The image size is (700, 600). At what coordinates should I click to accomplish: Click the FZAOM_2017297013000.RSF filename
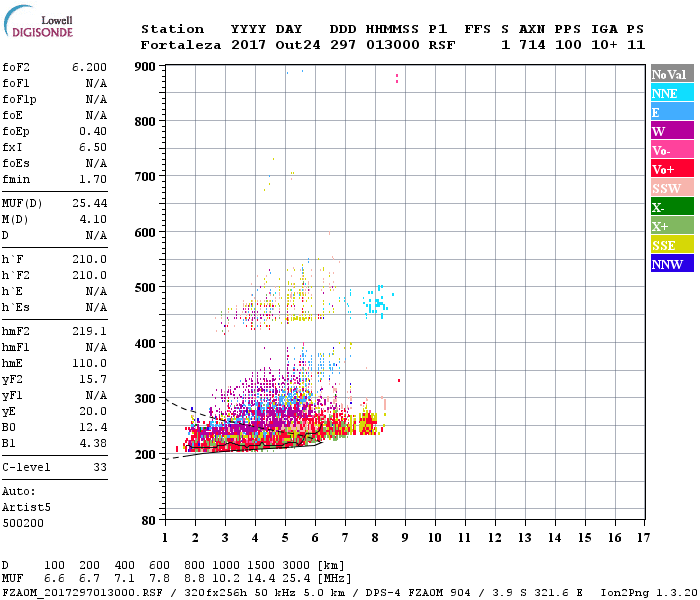tap(82, 593)
